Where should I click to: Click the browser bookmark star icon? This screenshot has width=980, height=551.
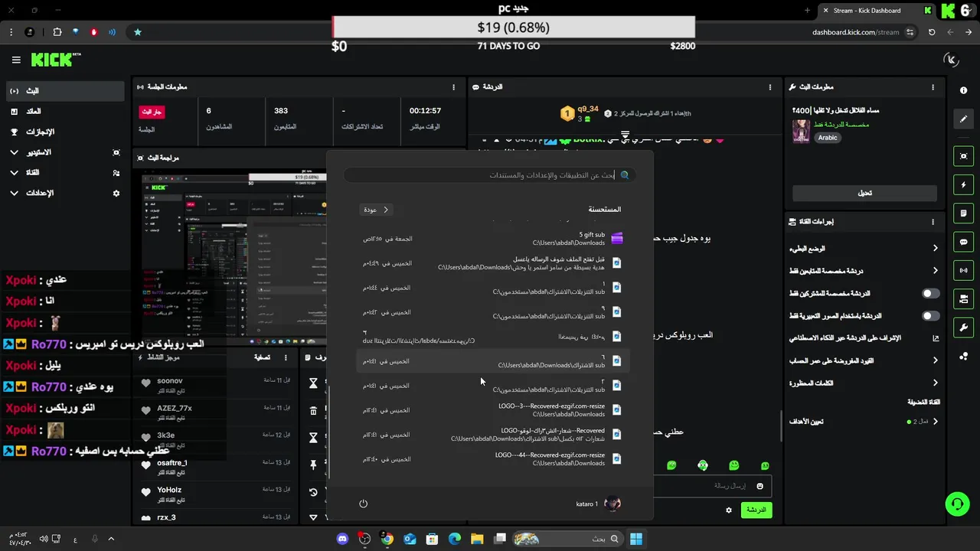(138, 32)
